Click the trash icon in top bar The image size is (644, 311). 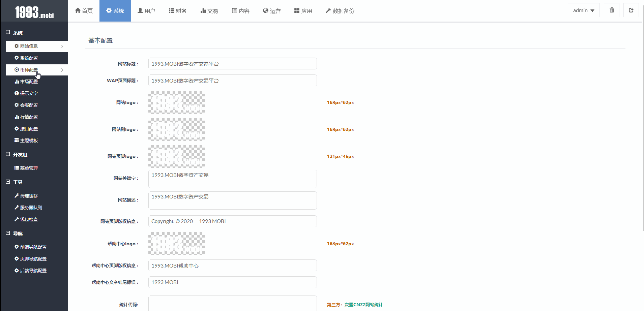tap(612, 10)
